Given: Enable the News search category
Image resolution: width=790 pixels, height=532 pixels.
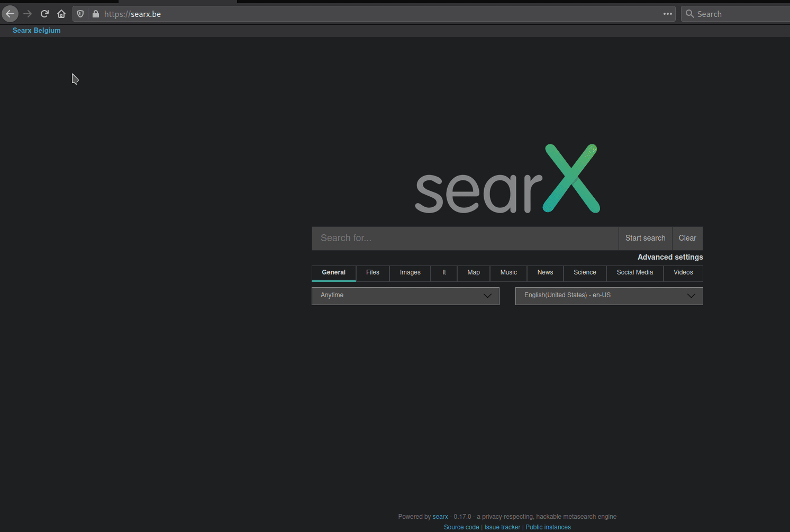Looking at the screenshot, I should coord(544,273).
